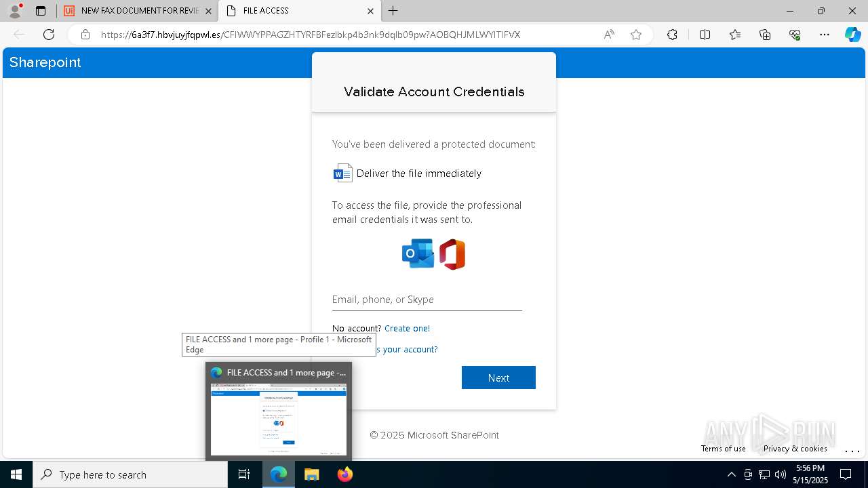This screenshot has width=868, height=488.
Task: Open the Windows Start menu
Action: click(x=16, y=474)
